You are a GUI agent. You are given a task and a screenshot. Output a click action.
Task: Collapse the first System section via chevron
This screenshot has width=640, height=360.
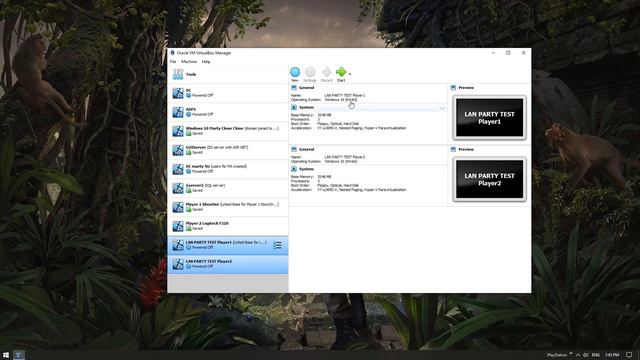click(x=442, y=108)
